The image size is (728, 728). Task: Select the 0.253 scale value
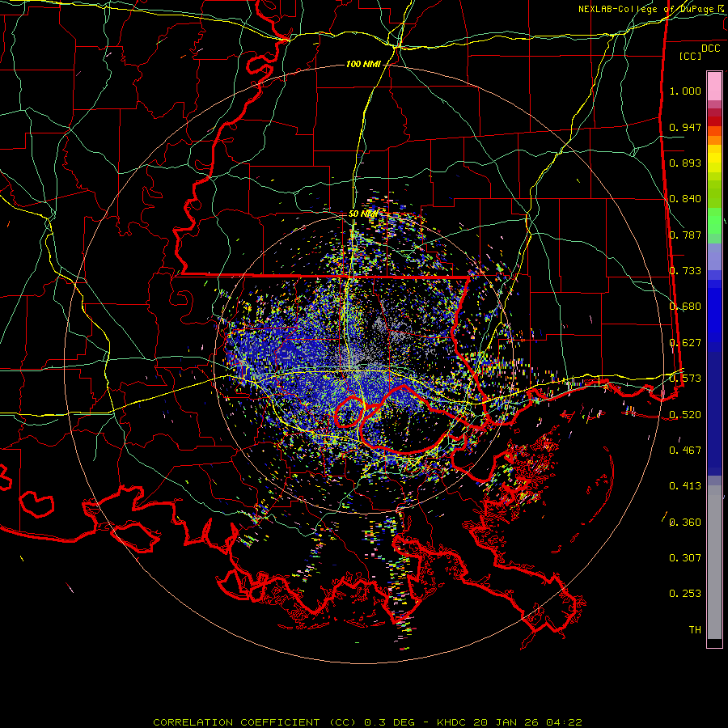coord(685,594)
